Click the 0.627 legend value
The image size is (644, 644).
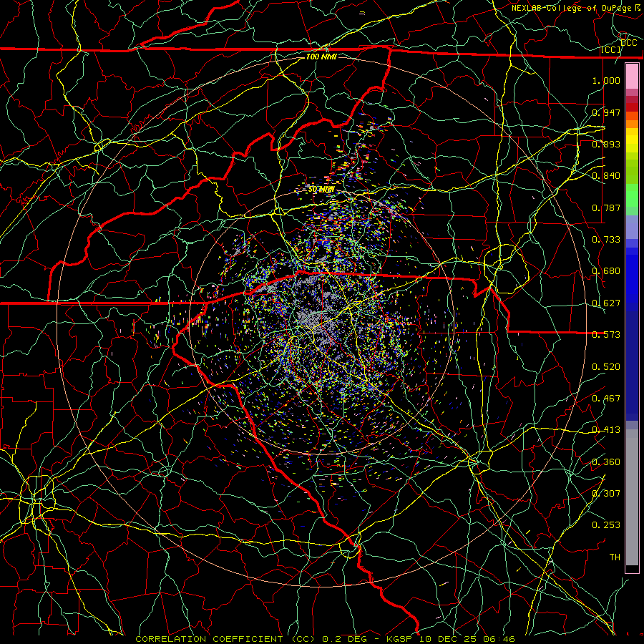pos(606,303)
